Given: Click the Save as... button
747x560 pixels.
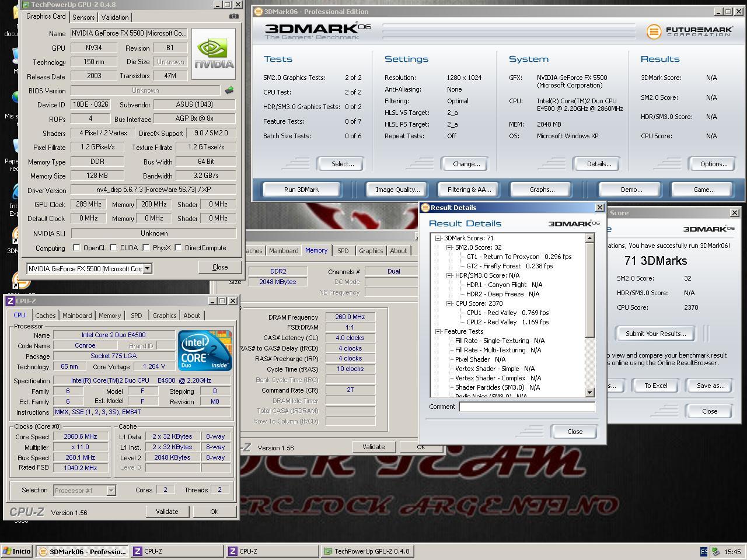Looking at the screenshot, I should 710,386.
